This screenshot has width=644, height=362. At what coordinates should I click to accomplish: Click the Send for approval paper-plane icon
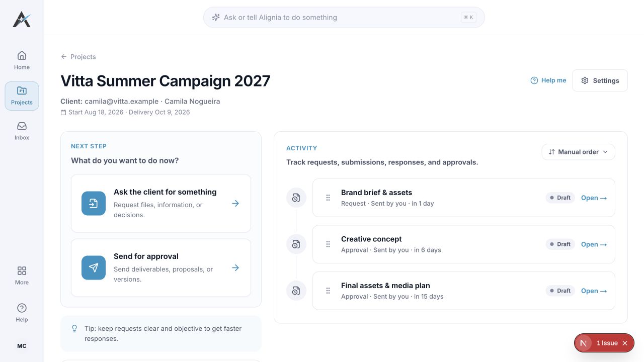tap(94, 268)
